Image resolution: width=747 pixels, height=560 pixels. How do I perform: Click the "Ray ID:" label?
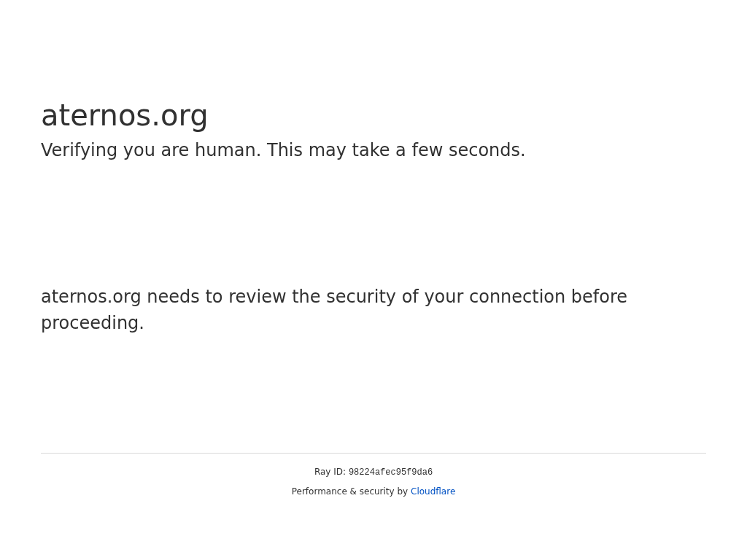(330, 472)
